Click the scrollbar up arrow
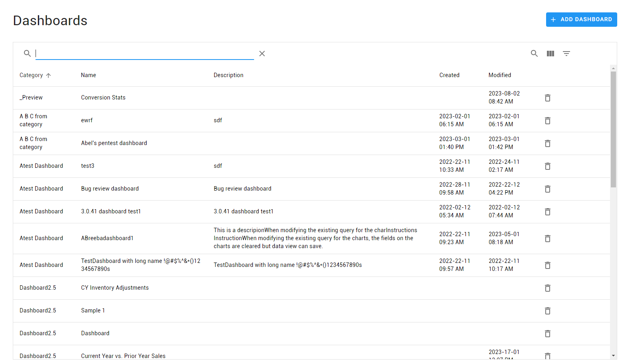 pyautogui.click(x=613, y=68)
